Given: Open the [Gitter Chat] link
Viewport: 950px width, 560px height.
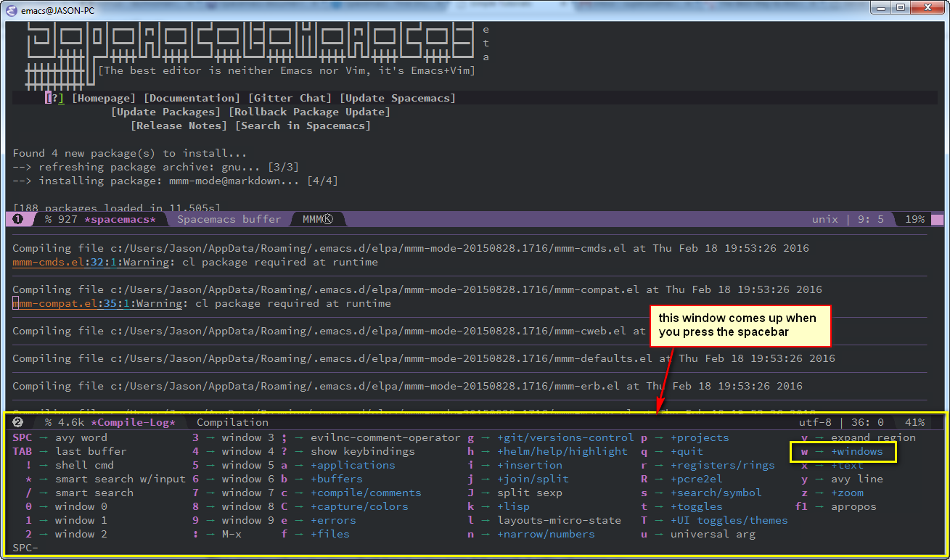Looking at the screenshot, I should [290, 98].
